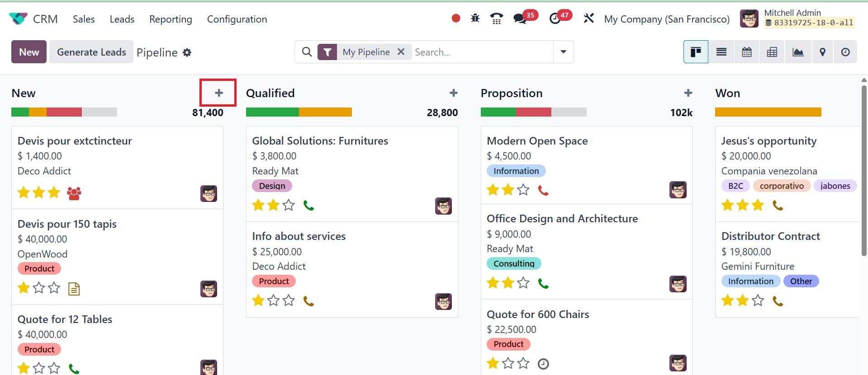868x375 pixels.
Task: Quick add opportunity in New column
Action: point(219,93)
